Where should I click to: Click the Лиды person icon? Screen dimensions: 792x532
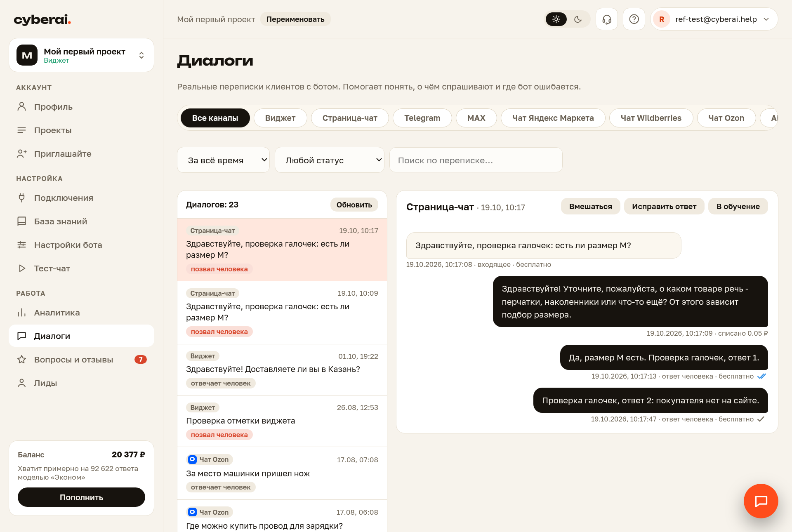pyautogui.click(x=22, y=383)
